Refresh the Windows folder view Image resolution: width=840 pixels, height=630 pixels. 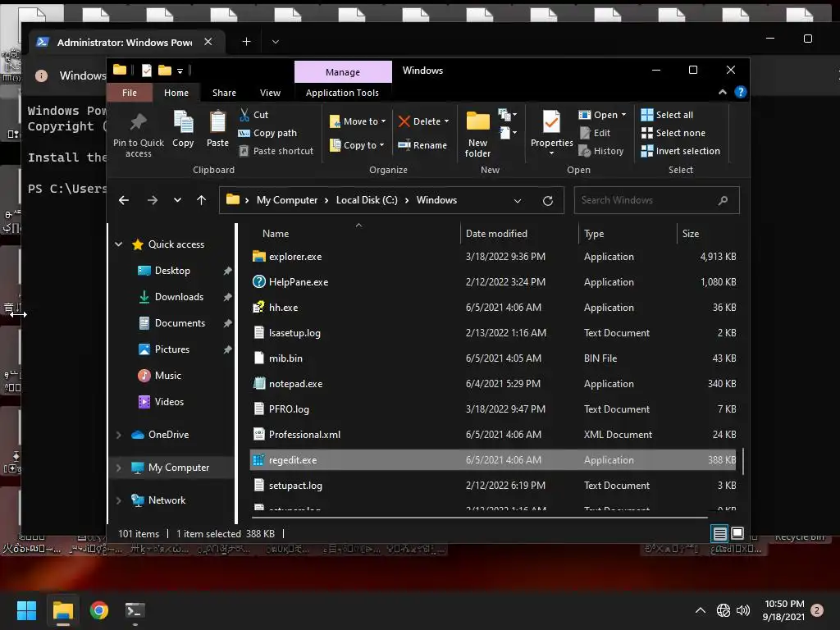pos(547,200)
